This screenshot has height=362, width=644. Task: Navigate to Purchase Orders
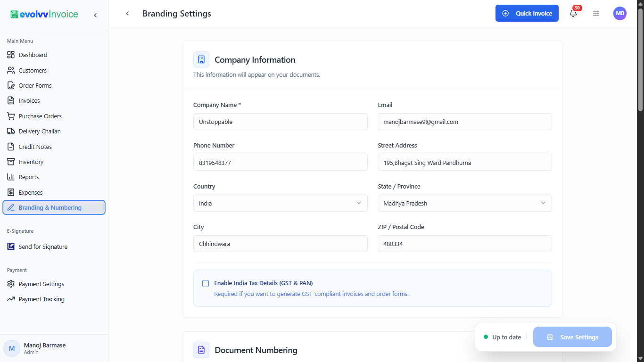point(54,116)
